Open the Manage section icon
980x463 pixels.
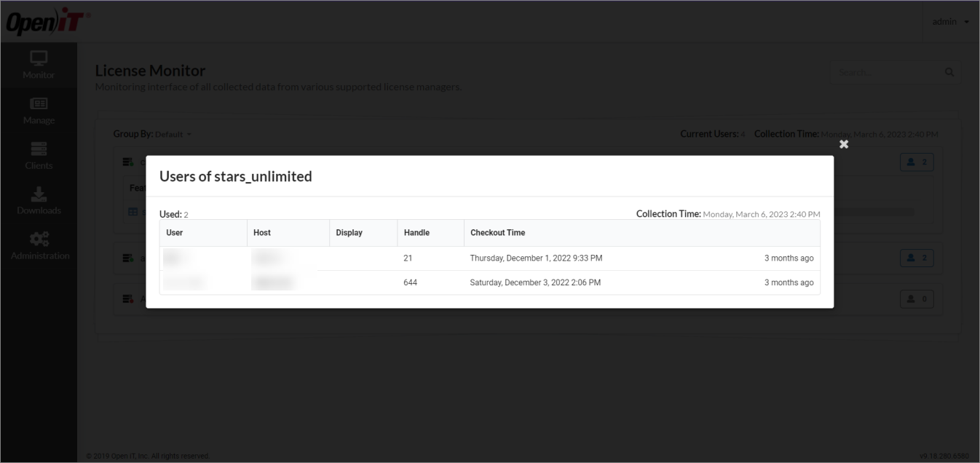[x=38, y=105]
